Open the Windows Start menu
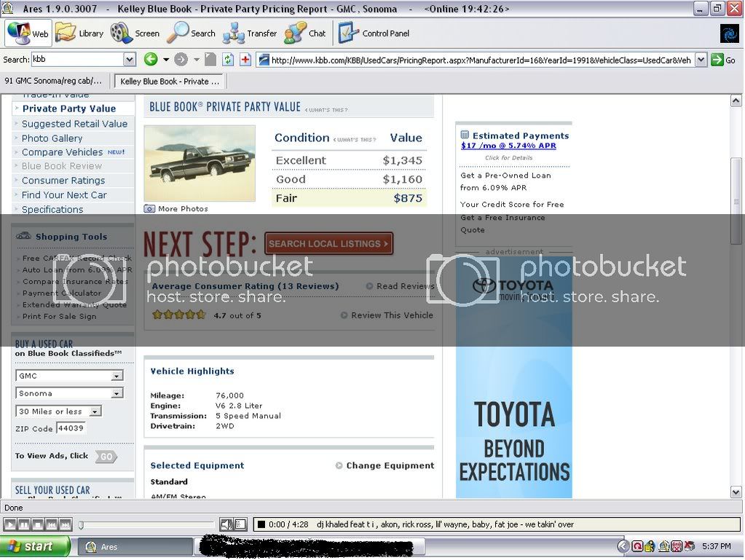 coord(35,547)
